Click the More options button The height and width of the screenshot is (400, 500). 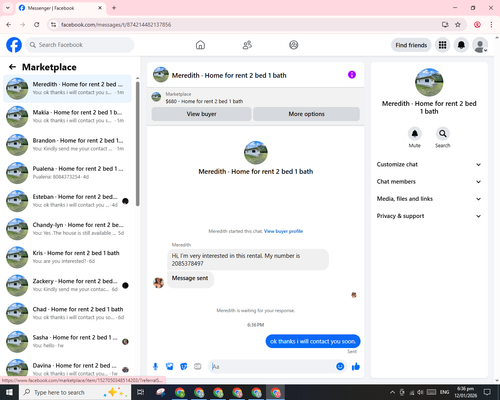tap(306, 114)
